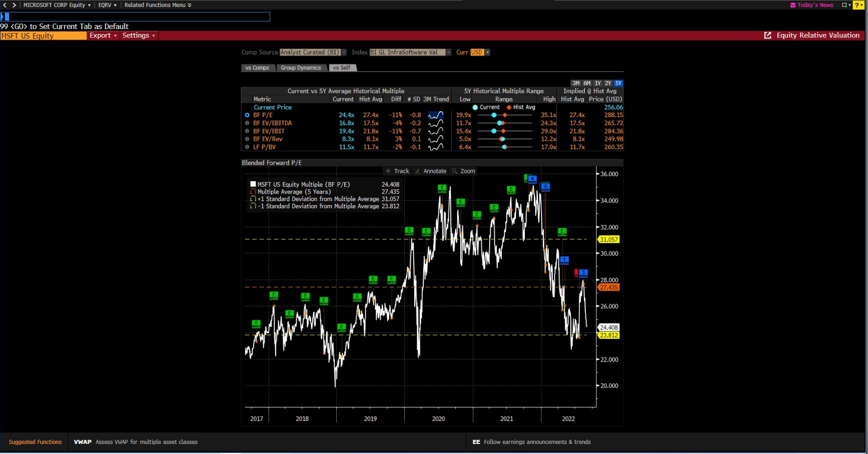The image size is (868, 454).
Task: Select the 6M time period
Action: coord(587,84)
